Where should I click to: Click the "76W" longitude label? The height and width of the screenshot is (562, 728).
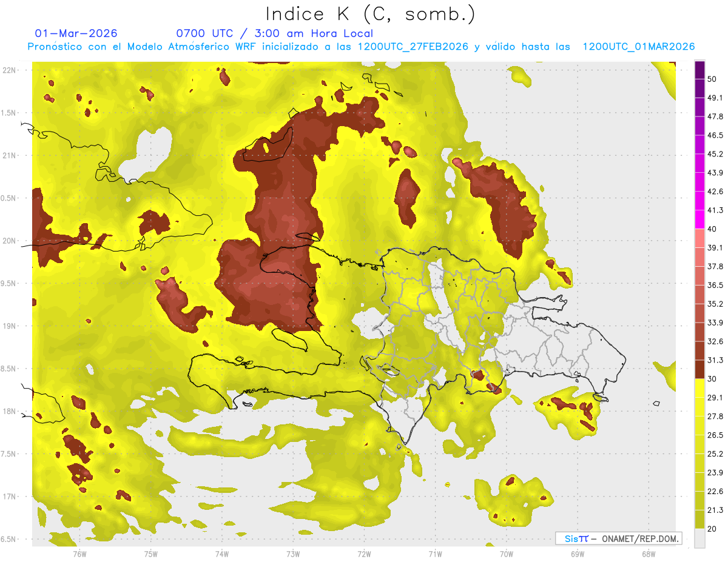point(79,554)
